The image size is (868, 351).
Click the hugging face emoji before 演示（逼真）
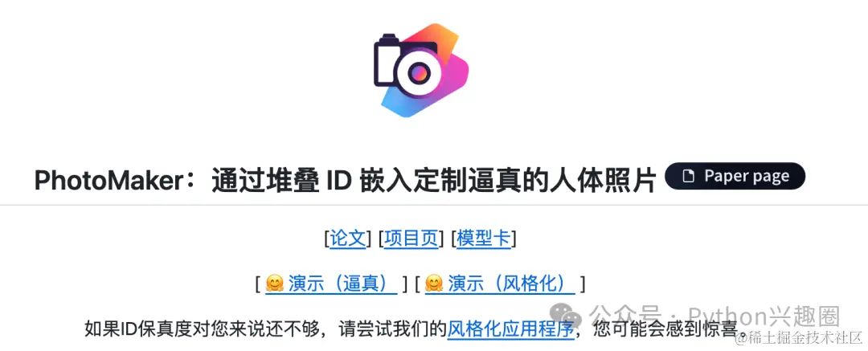[275, 284]
